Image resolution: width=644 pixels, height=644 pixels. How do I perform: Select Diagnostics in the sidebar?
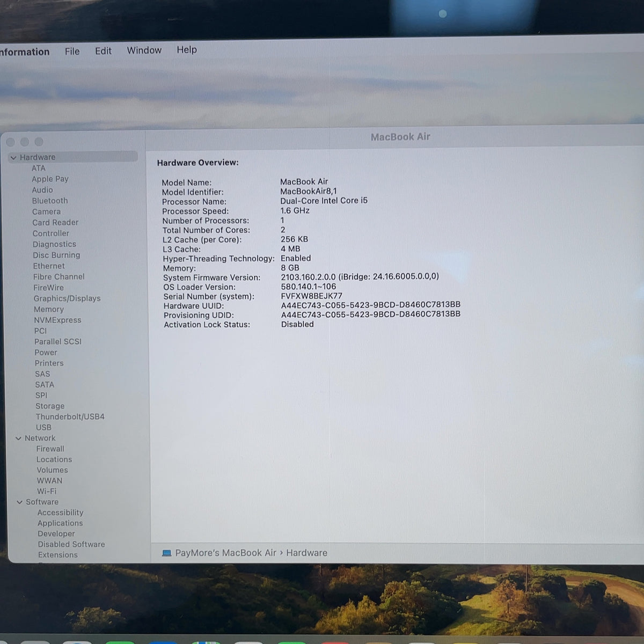pyautogui.click(x=54, y=244)
